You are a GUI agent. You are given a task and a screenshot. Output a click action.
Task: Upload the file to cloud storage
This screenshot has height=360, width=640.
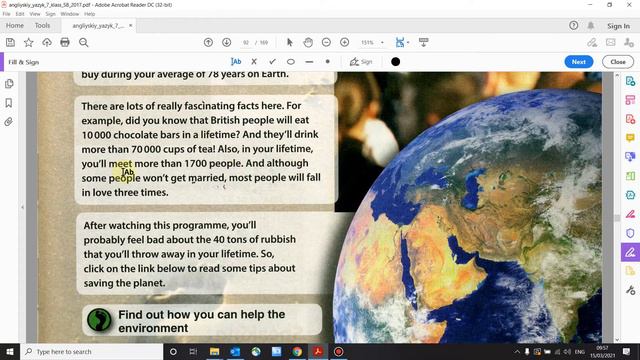pos(47,42)
